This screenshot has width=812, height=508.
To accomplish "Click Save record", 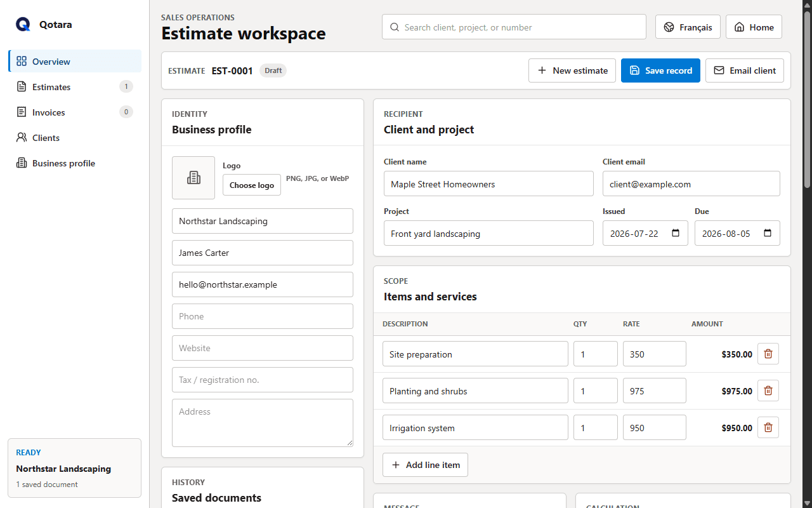I will click(x=660, y=70).
